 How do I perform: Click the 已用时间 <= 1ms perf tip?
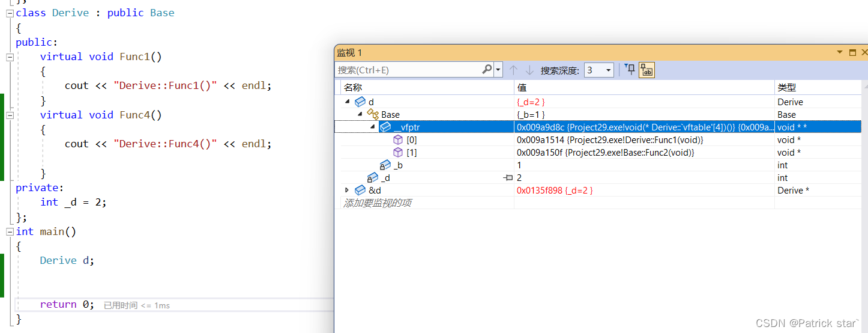(137, 305)
